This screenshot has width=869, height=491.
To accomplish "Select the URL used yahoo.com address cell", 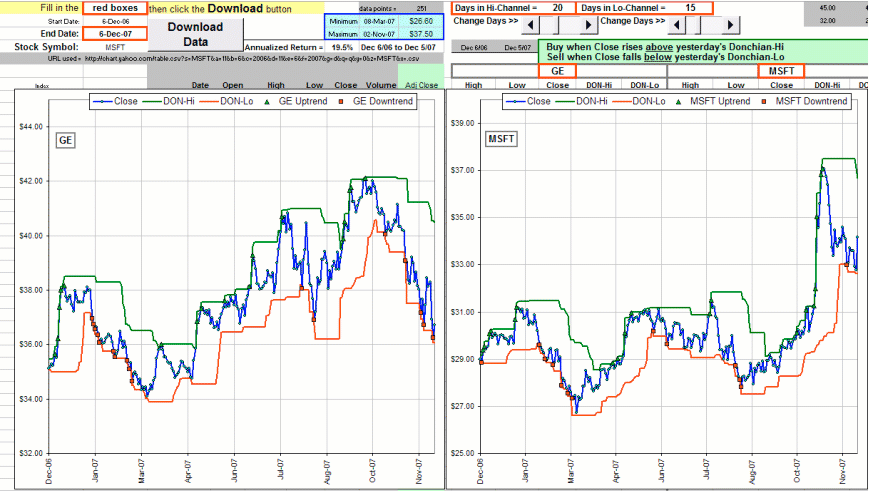I will pyautogui.click(x=252, y=58).
